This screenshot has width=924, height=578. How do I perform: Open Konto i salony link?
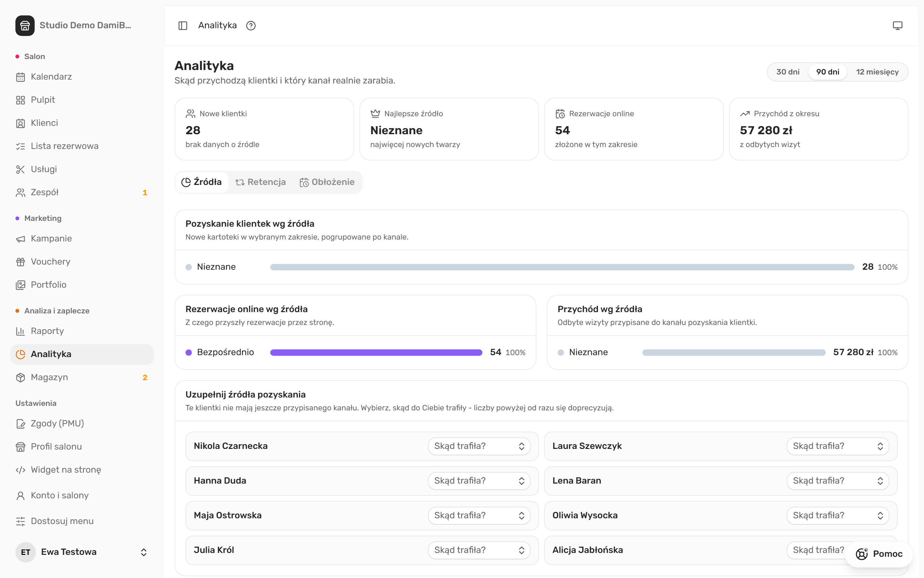pyautogui.click(x=82, y=495)
